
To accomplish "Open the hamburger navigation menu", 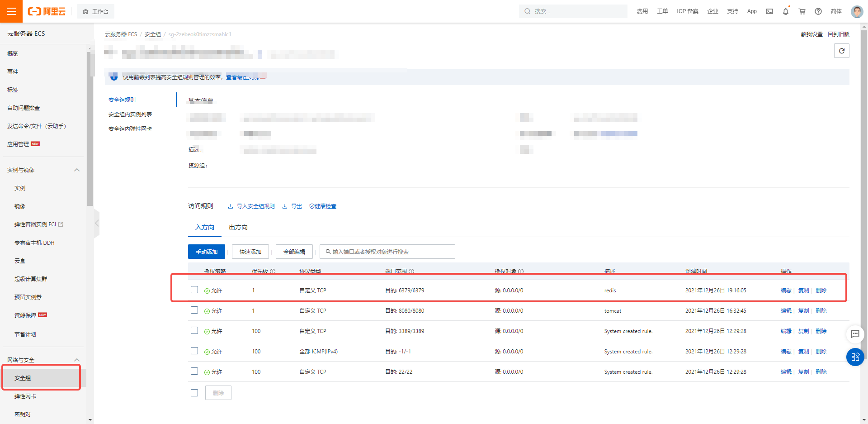I will (x=11, y=11).
